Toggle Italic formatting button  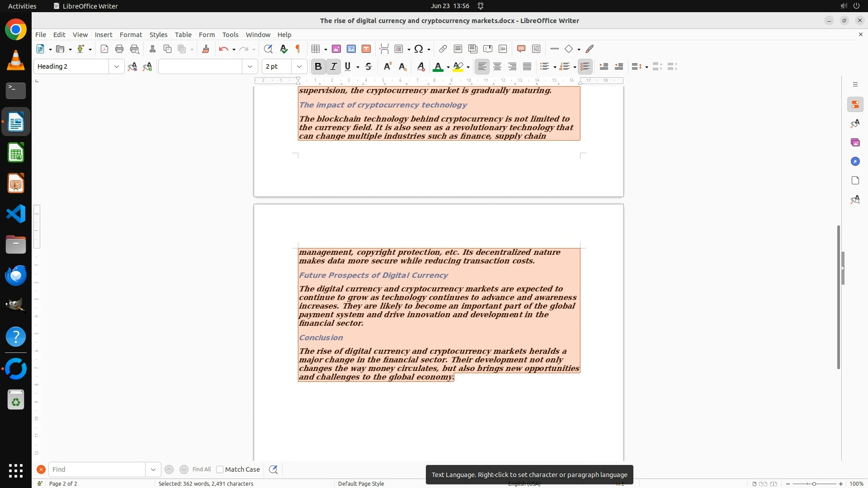333,66
